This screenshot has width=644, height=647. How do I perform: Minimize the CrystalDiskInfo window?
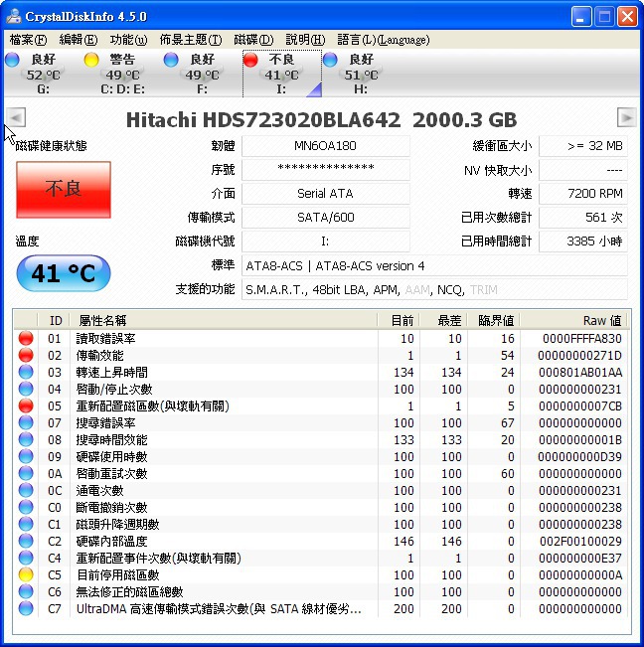point(580,17)
